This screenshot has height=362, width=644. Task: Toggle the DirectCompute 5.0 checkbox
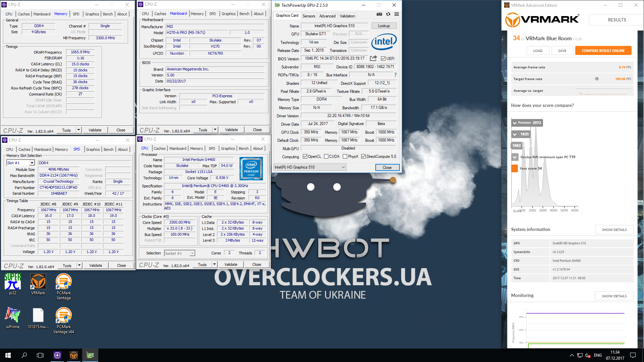[363, 157]
